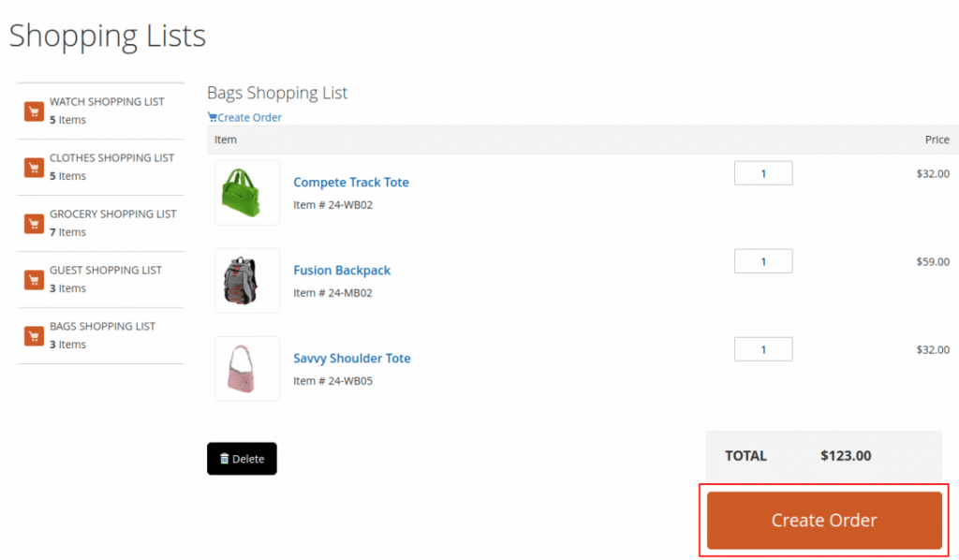The height and width of the screenshot is (560, 959).
Task: Select the Grocery Shopping List entry
Action: 100,223
